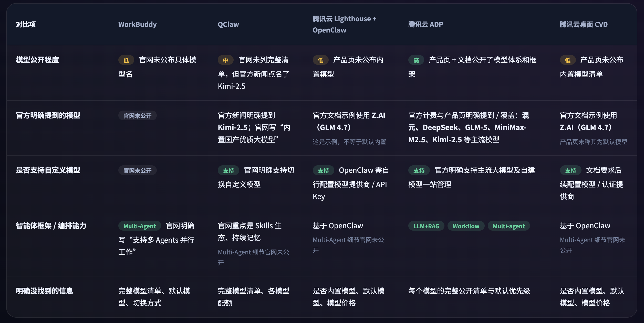
Task: Click 官网未公开 badge in 是否支持自定义模型 row
Action: pos(137,170)
